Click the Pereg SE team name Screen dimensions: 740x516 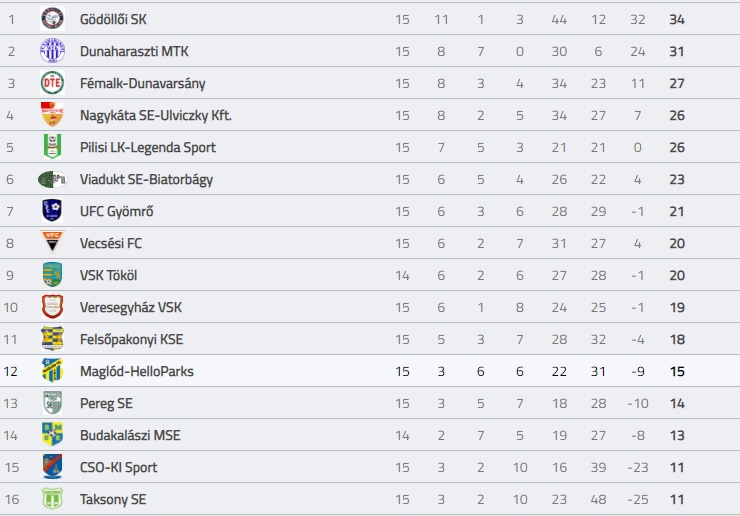(x=106, y=404)
